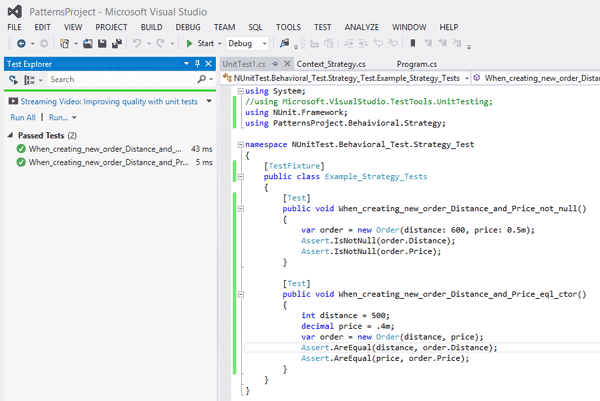600x401 pixels.
Task: Open the TEST menu
Action: [x=323, y=27]
